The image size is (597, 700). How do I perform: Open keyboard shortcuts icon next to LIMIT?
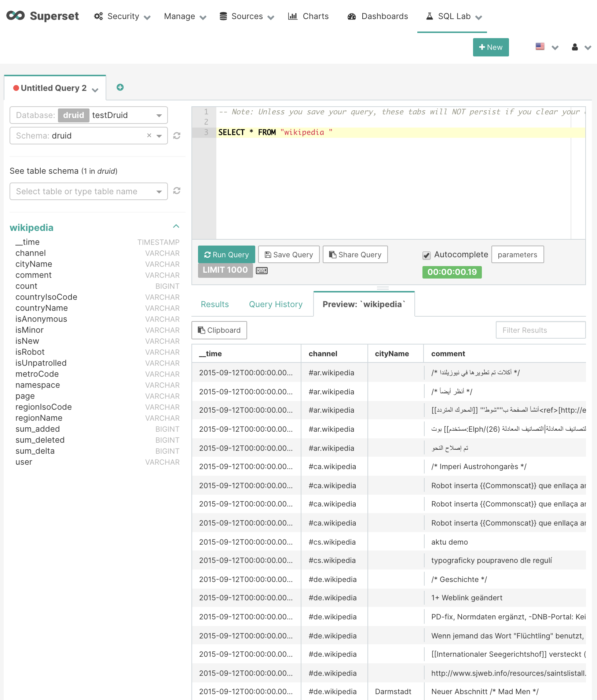[262, 270]
